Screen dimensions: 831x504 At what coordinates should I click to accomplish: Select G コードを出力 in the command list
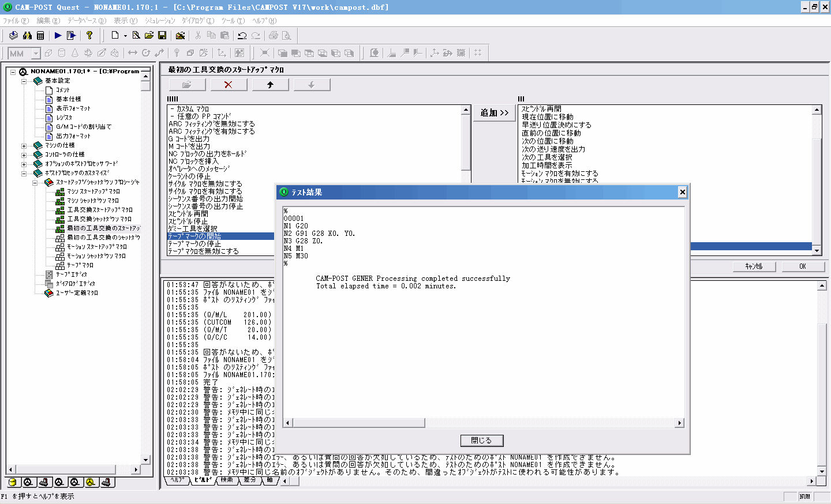[x=189, y=139]
